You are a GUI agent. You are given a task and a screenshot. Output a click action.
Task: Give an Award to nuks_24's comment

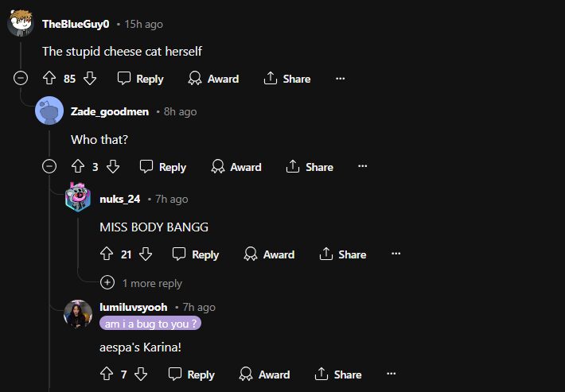269,254
